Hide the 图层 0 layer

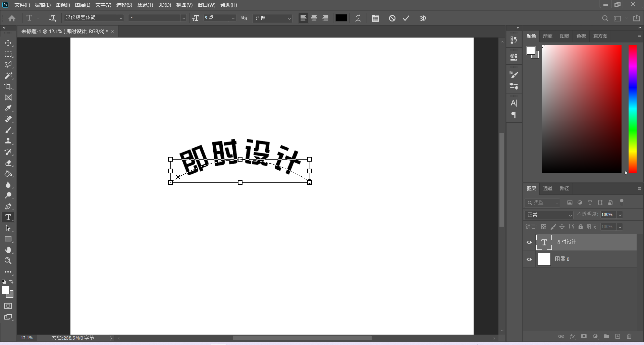[529, 260]
